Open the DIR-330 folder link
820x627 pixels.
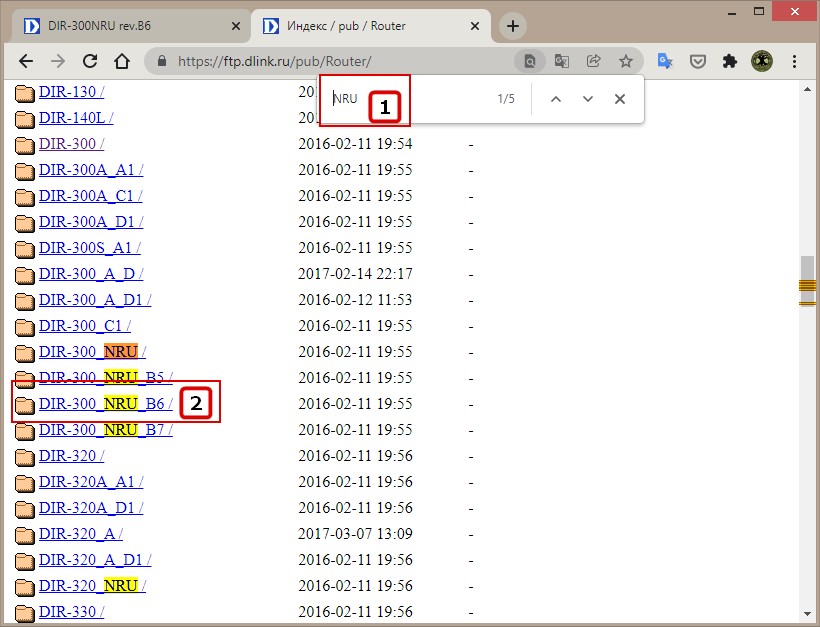72,612
